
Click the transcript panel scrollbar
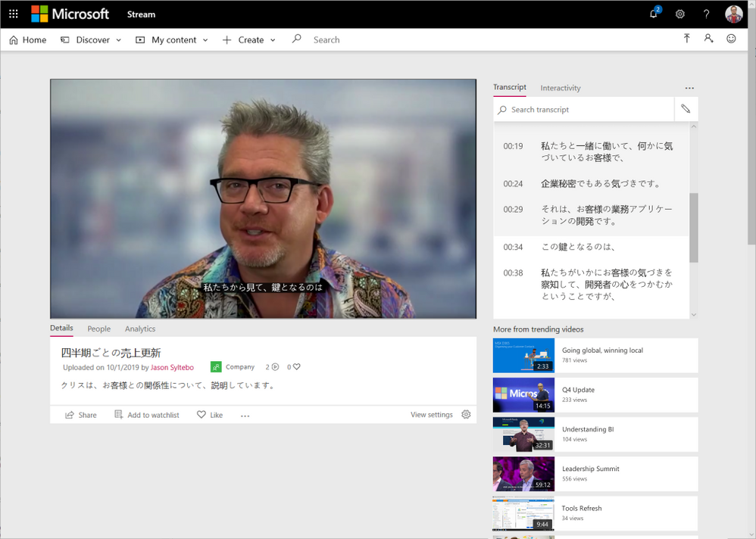point(693,227)
